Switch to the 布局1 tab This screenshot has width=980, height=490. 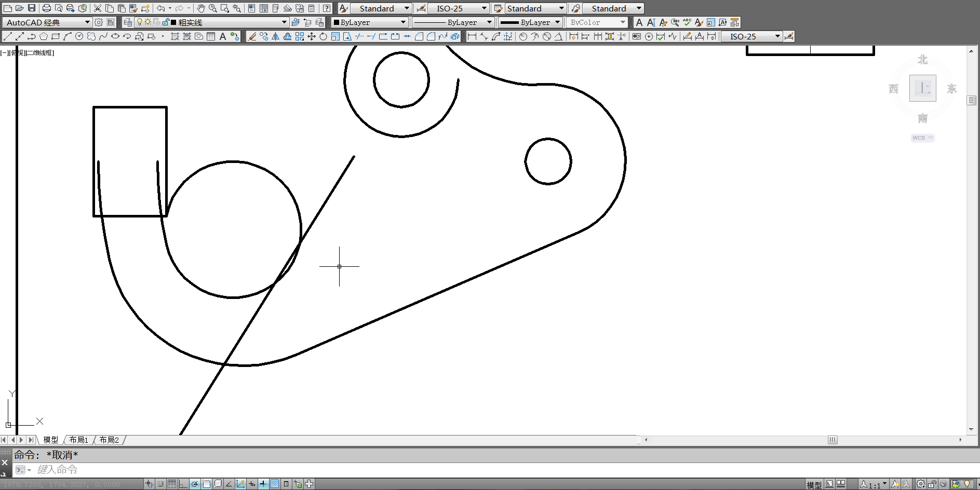tap(79, 440)
